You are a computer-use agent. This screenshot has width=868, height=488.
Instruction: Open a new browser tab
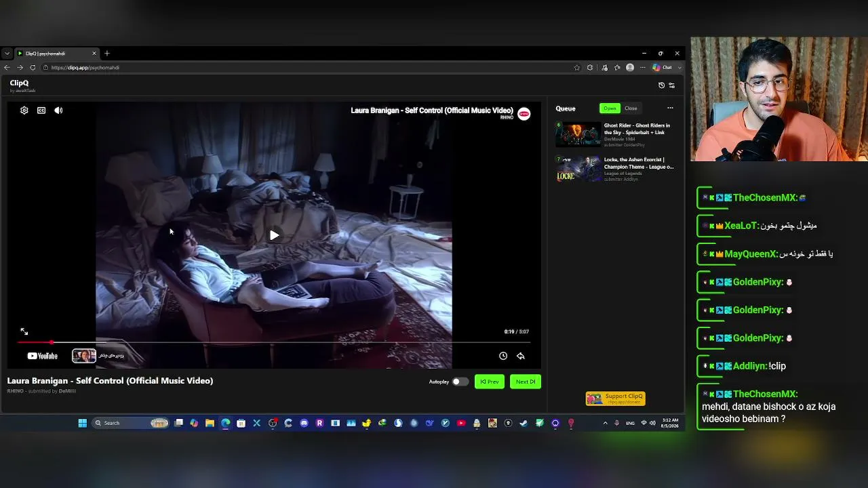point(106,54)
